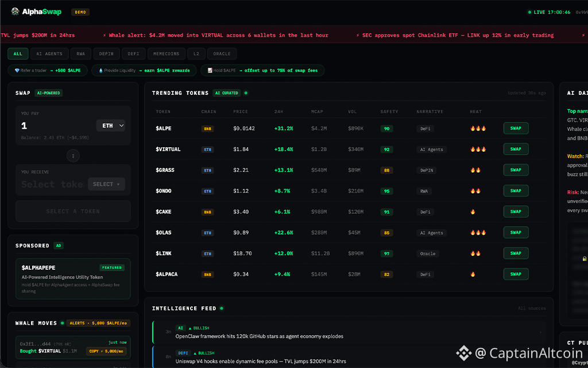
Task: Open the SELECT receive token dropdown
Action: [x=106, y=184]
